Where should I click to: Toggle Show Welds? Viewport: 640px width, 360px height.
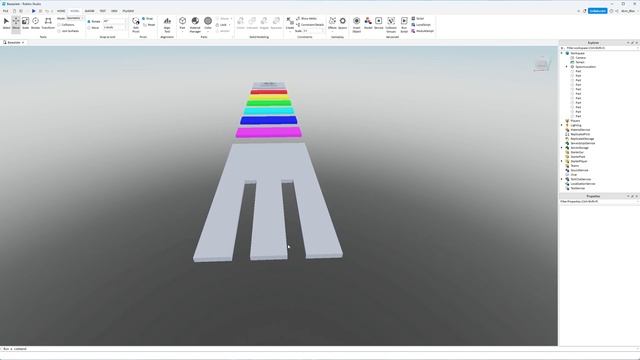click(x=307, y=18)
